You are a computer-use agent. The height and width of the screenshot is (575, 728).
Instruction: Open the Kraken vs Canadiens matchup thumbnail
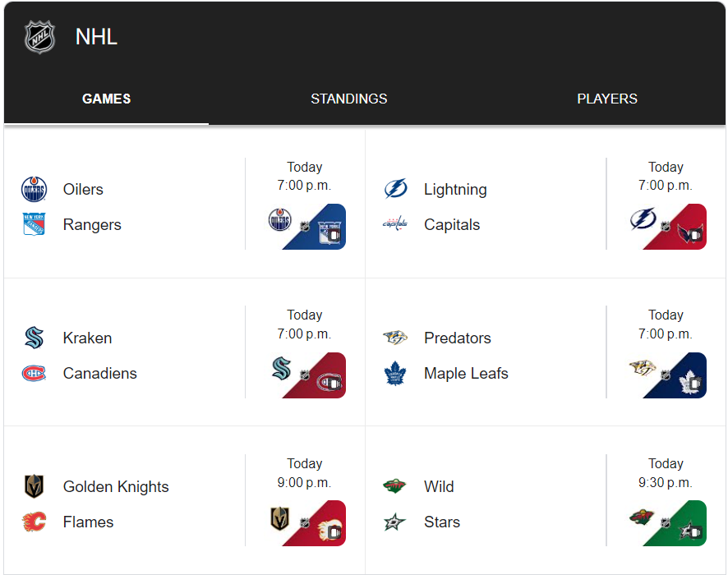(x=306, y=375)
